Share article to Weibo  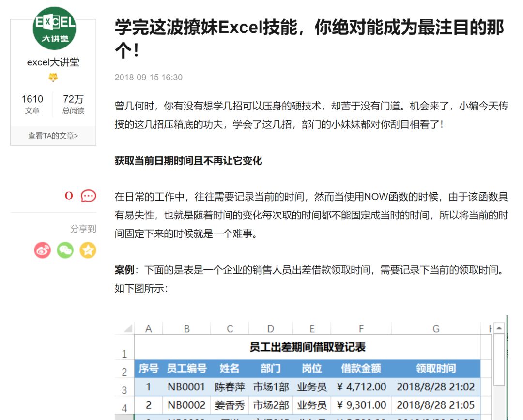[x=43, y=250]
